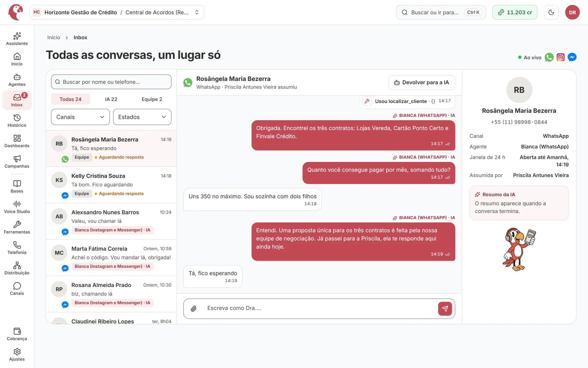Select the Equipe 2 tab
The height and width of the screenshot is (368, 588).
point(152,99)
